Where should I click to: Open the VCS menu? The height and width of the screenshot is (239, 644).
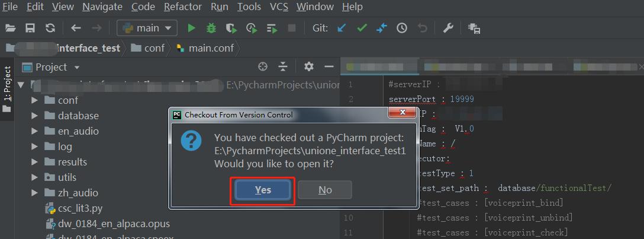pos(279,7)
